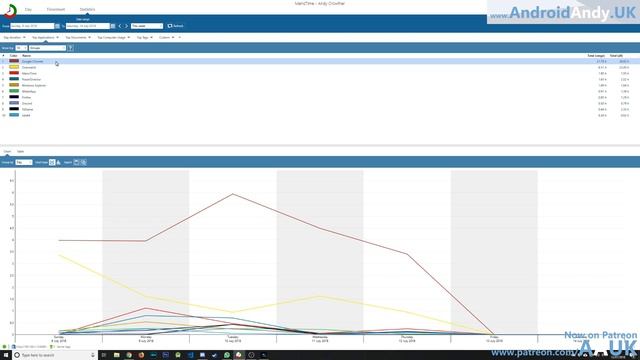The image size is (640, 360).
Task: Click first Export icon
Action: tap(76, 162)
